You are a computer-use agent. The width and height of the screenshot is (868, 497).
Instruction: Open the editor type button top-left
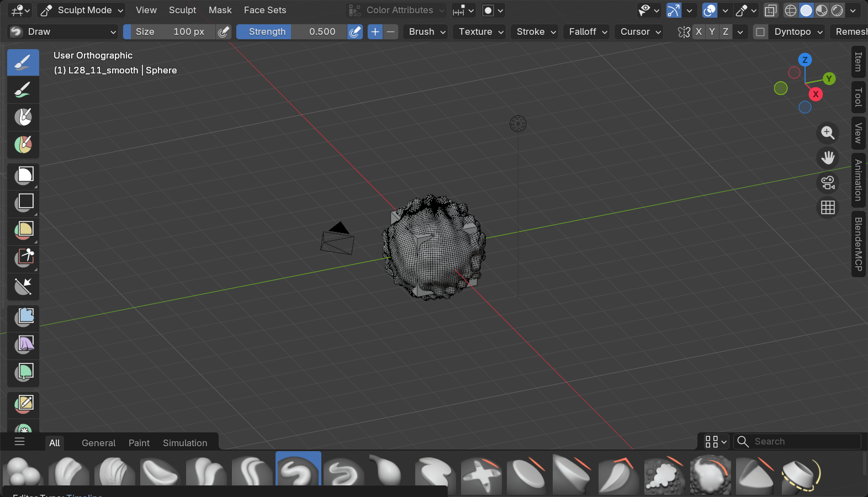pos(21,10)
